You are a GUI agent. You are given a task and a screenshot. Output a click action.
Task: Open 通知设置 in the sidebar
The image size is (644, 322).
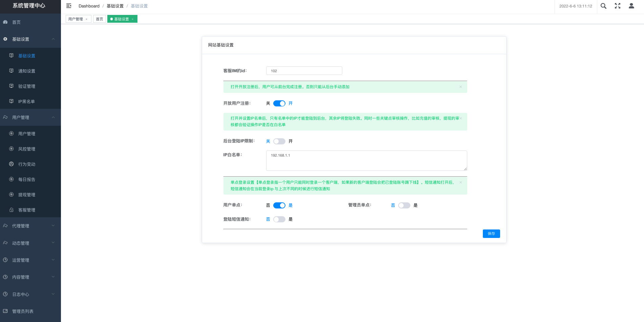pos(30,71)
